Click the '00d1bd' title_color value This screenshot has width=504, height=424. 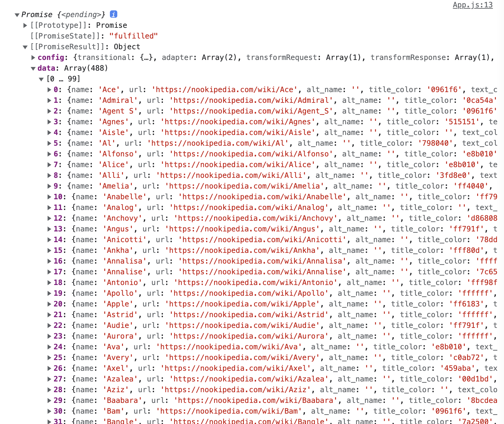[x=475, y=379]
